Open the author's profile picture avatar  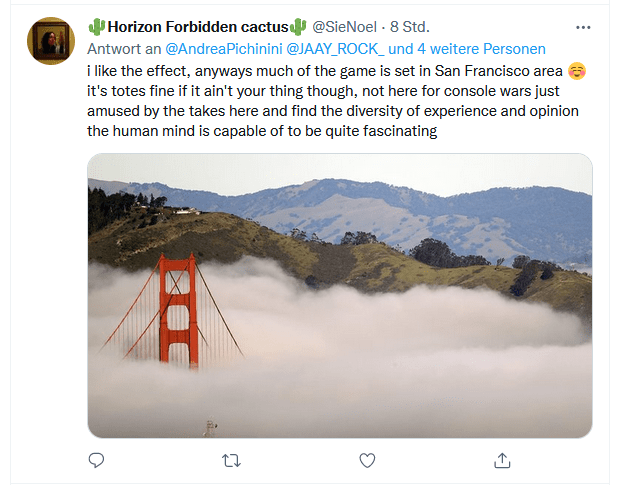pyautogui.click(x=50, y=41)
